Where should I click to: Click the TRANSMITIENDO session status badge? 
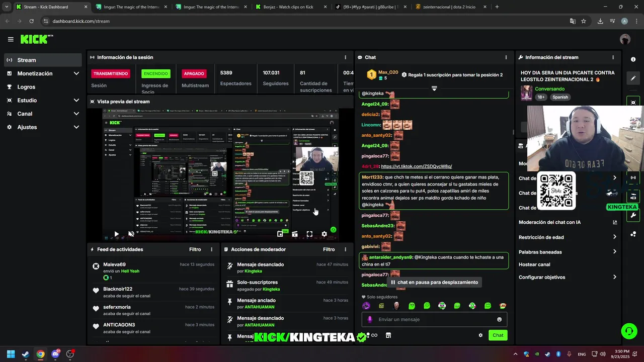[111, 73]
